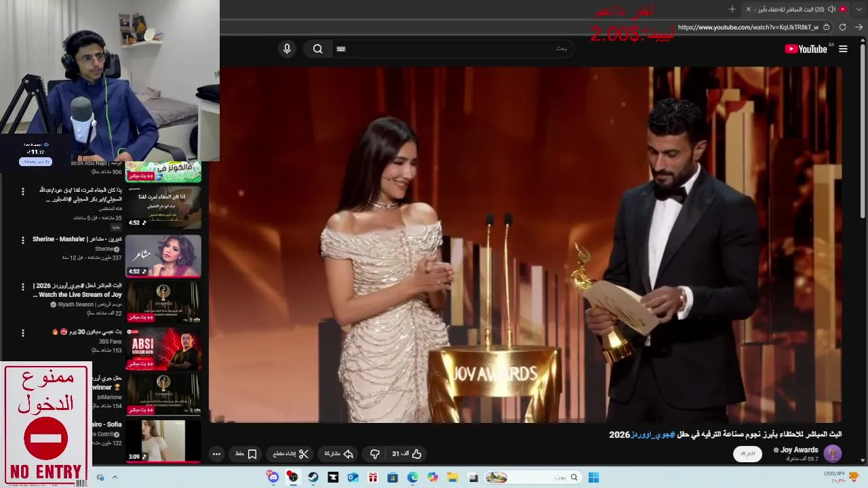The image size is (868, 488).
Task: Save video with bookmark button
Action: 246,453
